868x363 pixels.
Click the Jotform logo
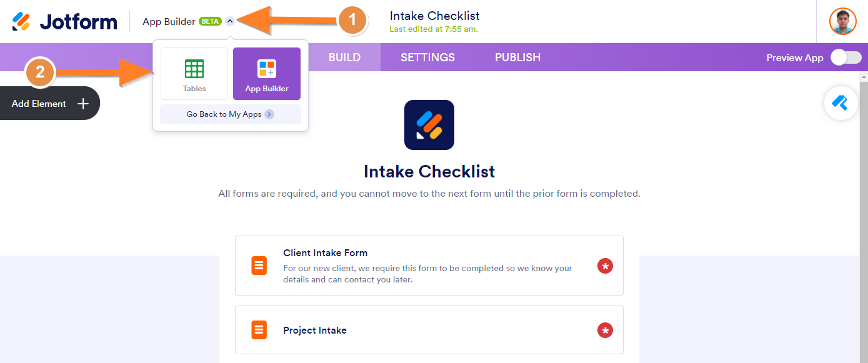pyautogui.click(x=64, y=21)
